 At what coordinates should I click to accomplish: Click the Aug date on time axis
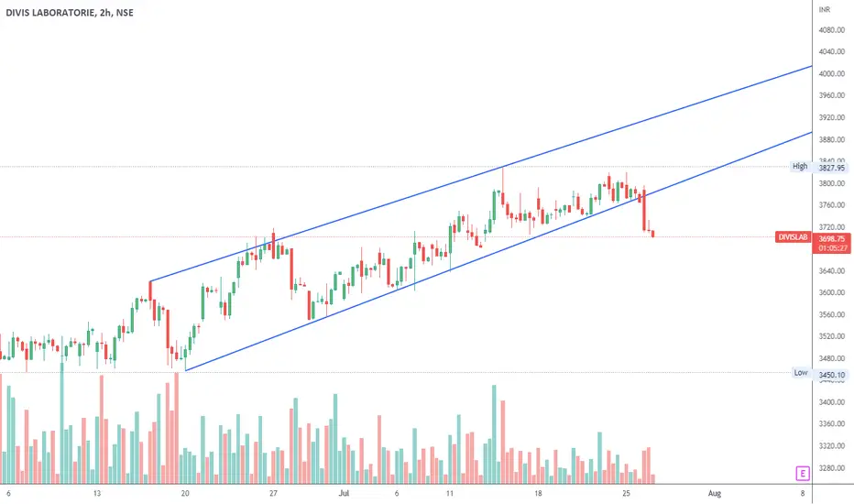click(714, 493)
